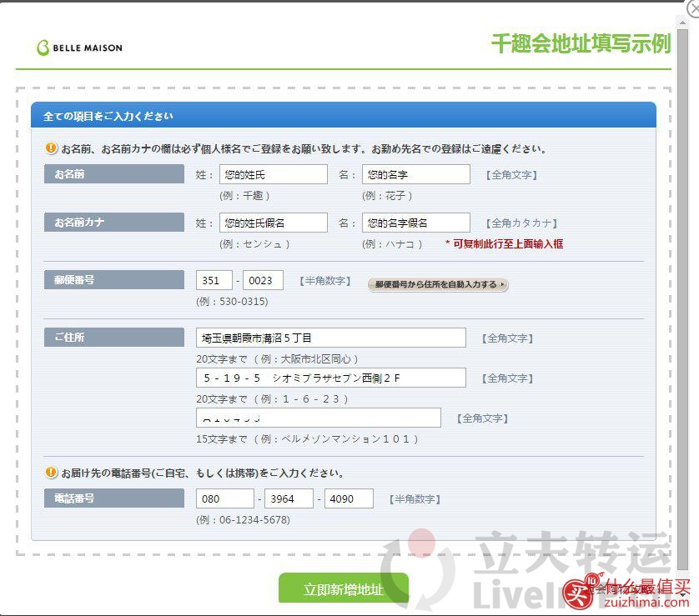Click the example text (例：センシュ)
This screenshot has height=616, width=699.
click(254, 244)
